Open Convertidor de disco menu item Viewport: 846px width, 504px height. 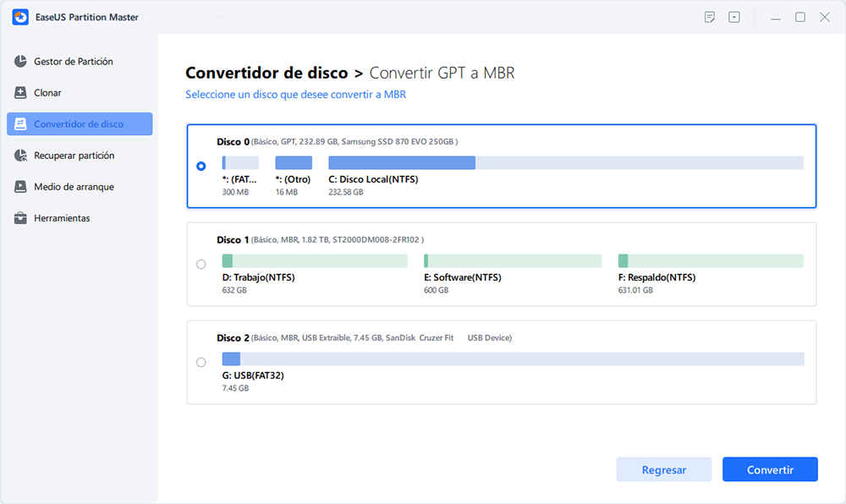[80, 123]
